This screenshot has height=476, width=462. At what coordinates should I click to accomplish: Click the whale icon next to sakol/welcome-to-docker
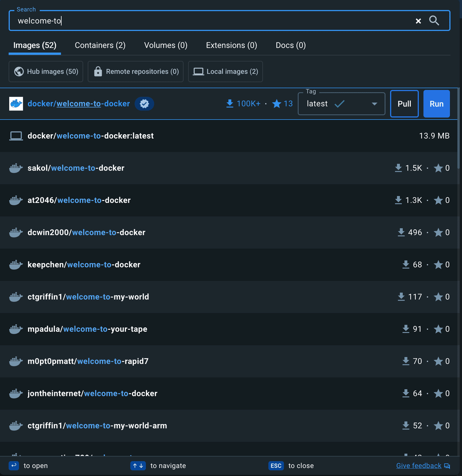(x=16, y=168)
